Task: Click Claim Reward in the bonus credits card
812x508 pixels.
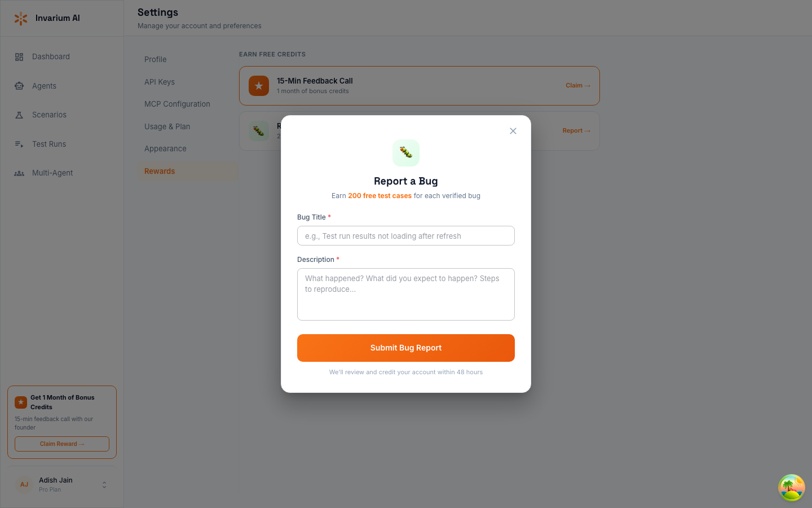Action: click(x=61, y=444)
